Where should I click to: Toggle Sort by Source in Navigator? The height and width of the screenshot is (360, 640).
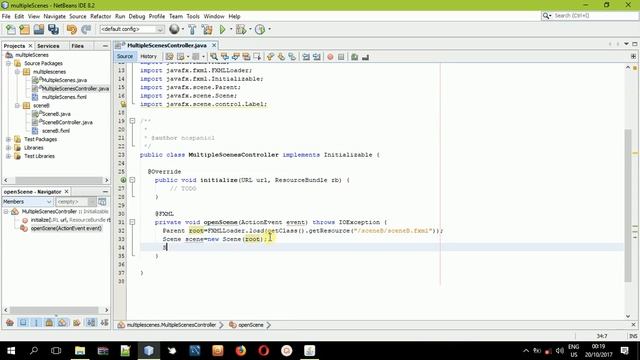[104, 322]
